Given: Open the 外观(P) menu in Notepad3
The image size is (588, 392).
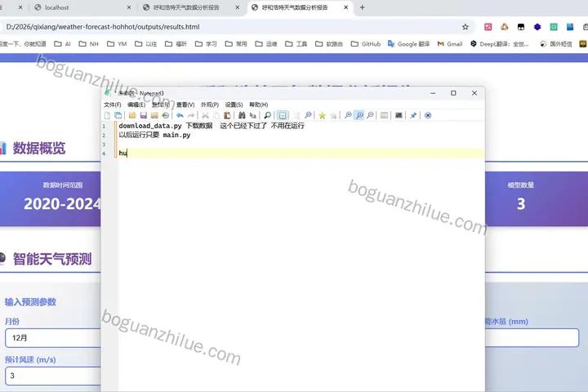Looking at the screenshot, I should click(x=210, y=105).
